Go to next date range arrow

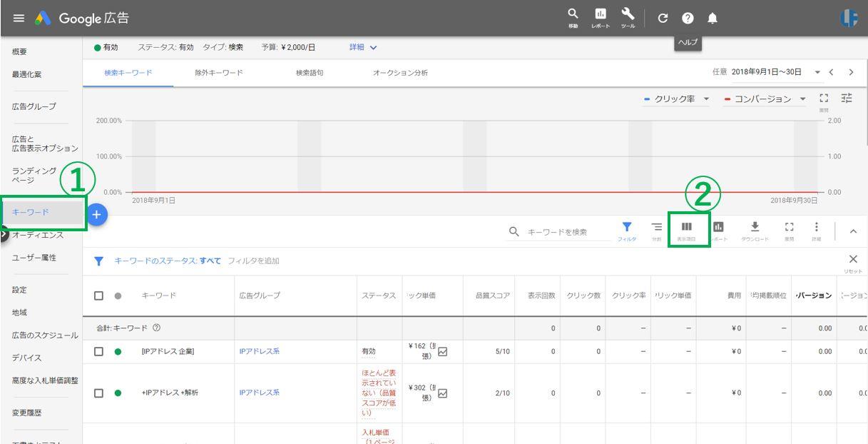coord(851,72)
